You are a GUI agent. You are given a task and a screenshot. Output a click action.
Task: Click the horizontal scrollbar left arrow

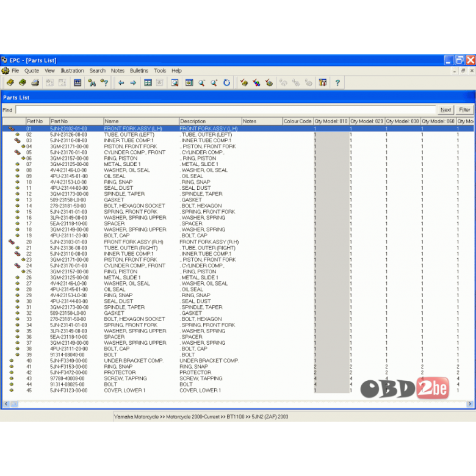pos(6,404)
